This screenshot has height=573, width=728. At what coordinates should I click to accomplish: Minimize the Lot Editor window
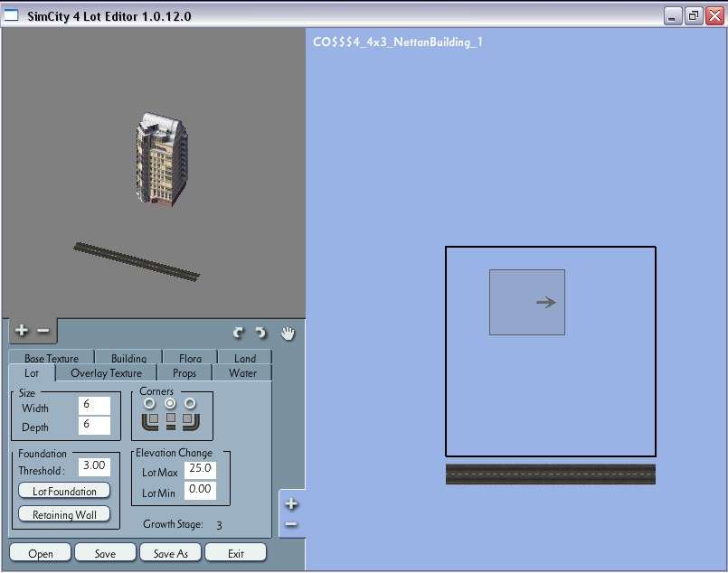(x=672, y=16)
